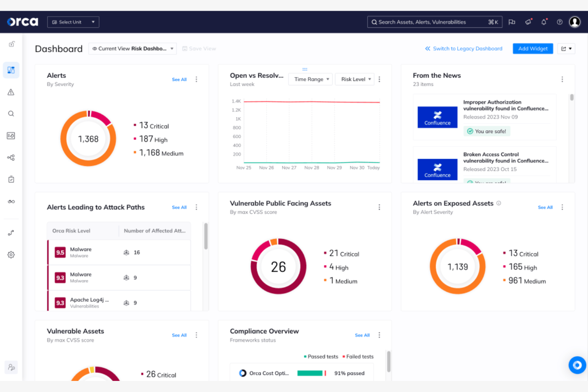Click See All on Vulnerable Assets widget
Screen dimensions: 588x392
pyautogui.click(x=179, y=335)
